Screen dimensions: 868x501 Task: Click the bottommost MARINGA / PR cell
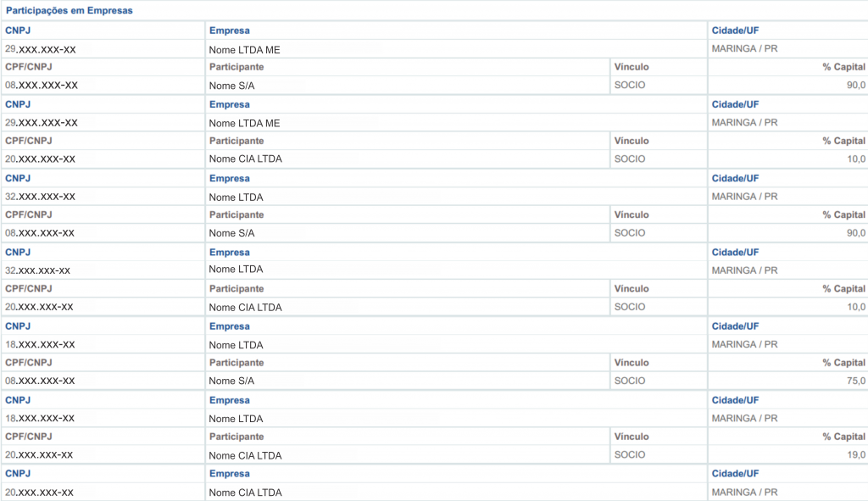coord(744,493)
